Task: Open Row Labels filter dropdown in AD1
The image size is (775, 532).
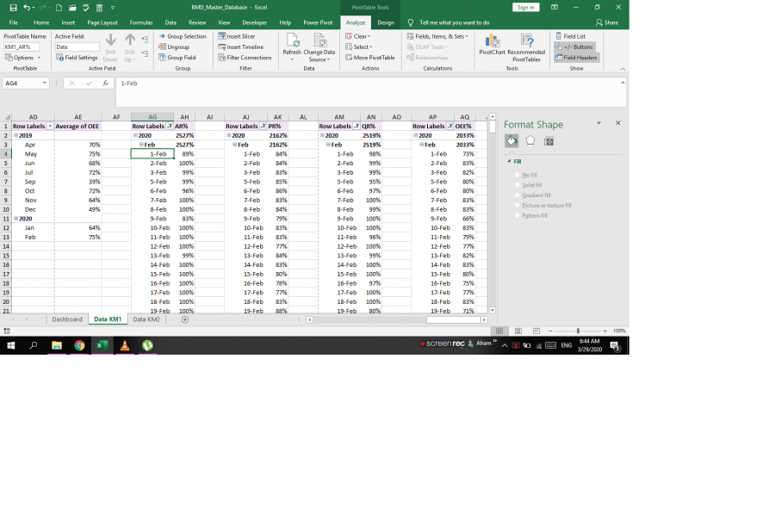Action: (50, 127)
